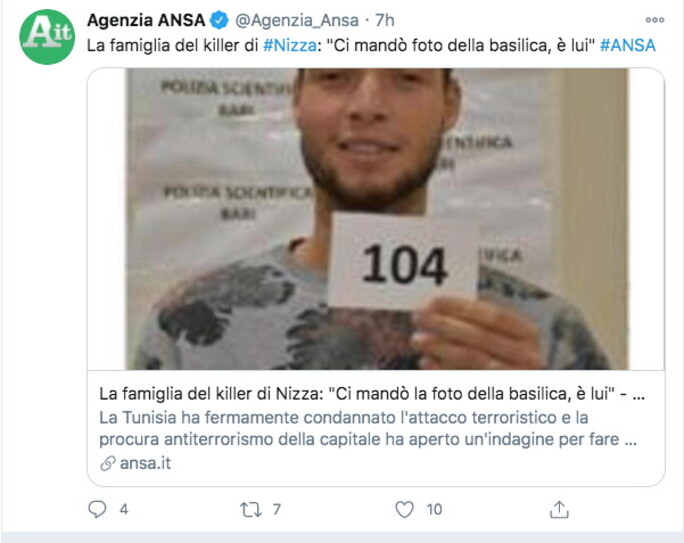Open the #Nizza hashtag

[290, 45]
